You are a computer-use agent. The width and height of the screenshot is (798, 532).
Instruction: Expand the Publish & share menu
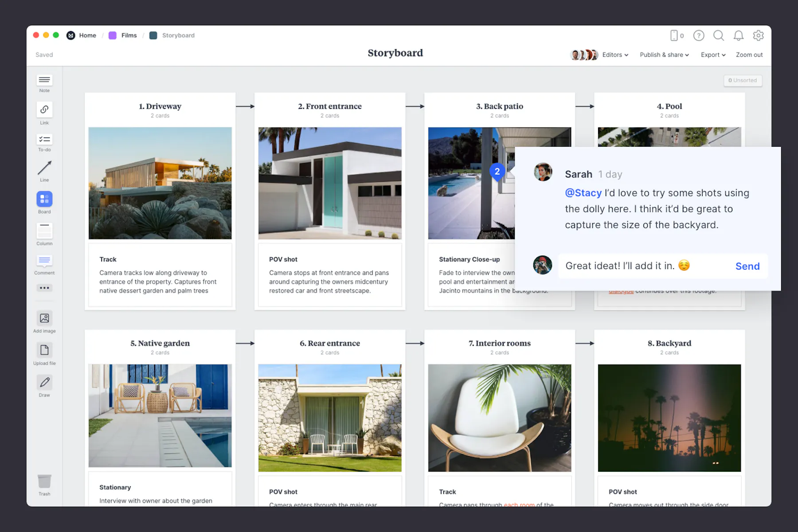click(x=664, y=55)
